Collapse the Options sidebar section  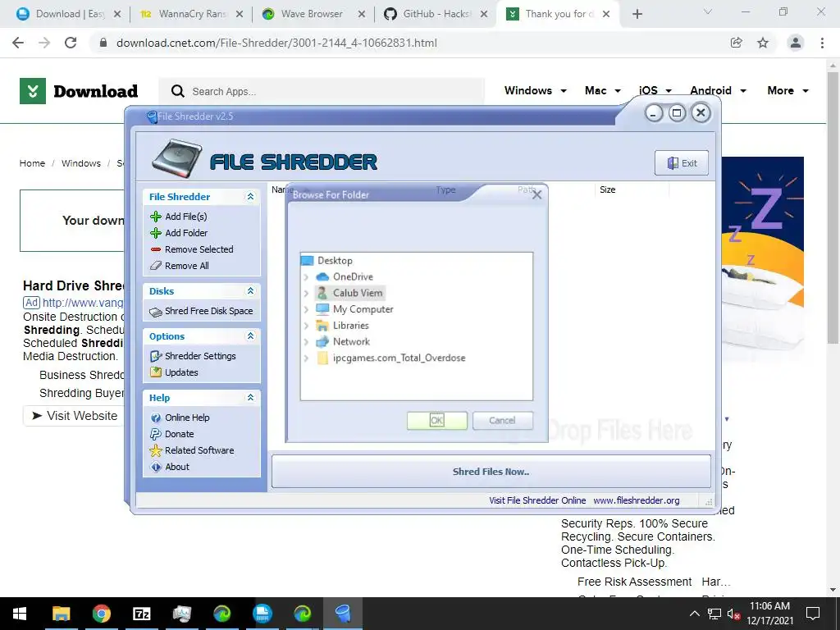click(250, 336)
